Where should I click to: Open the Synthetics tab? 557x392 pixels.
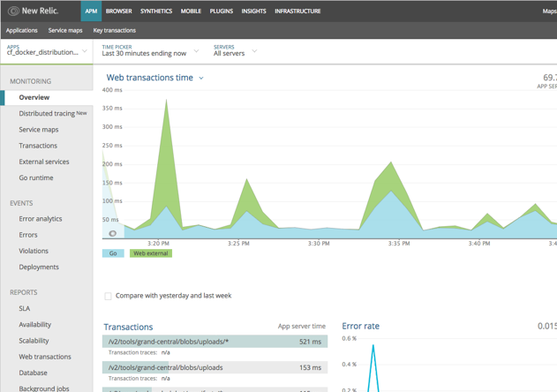156,11
